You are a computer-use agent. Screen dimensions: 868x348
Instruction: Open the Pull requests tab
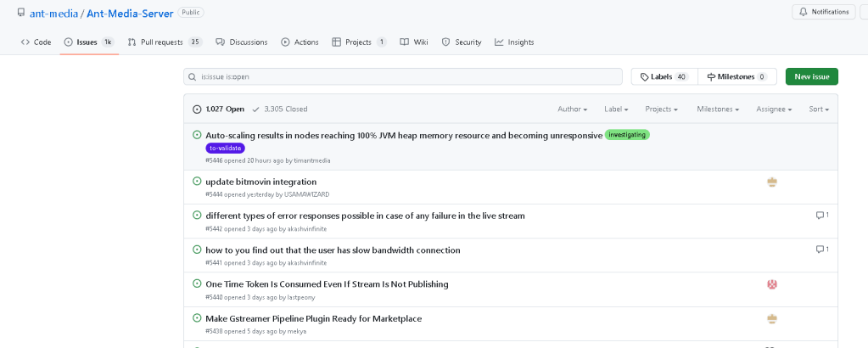165,42
